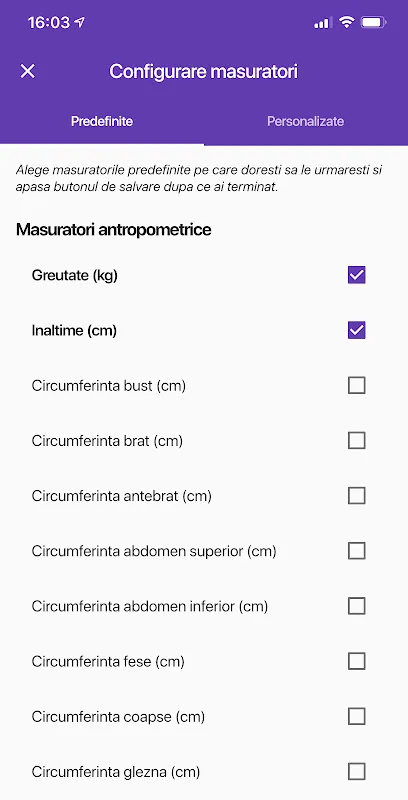The height and width of the screenshot is (800, 408).
Task: Tick the Circumferinta fese (cm) checkbox
Action: click(x=356, y=661)
